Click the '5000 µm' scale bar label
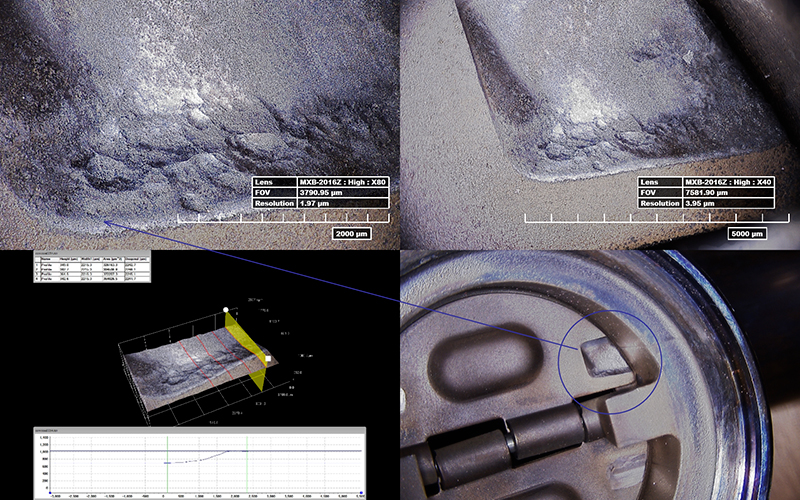 click(x=747, y=234)
